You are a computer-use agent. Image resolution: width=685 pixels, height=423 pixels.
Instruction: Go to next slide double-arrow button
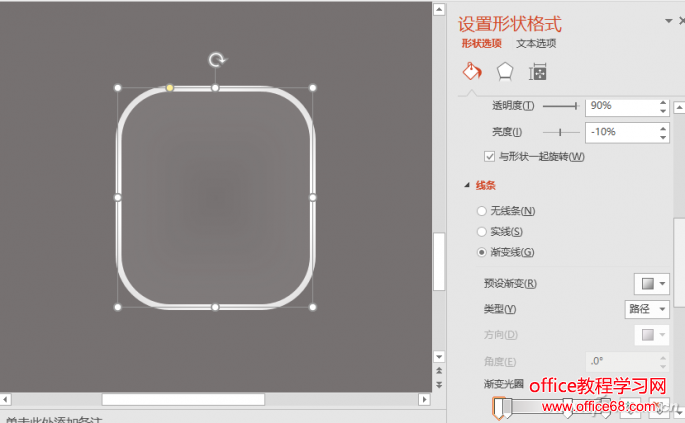pos(439,385)
